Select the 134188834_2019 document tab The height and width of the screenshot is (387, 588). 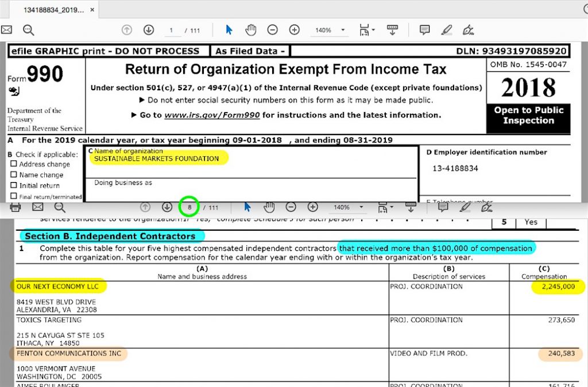tap(53, 10)
